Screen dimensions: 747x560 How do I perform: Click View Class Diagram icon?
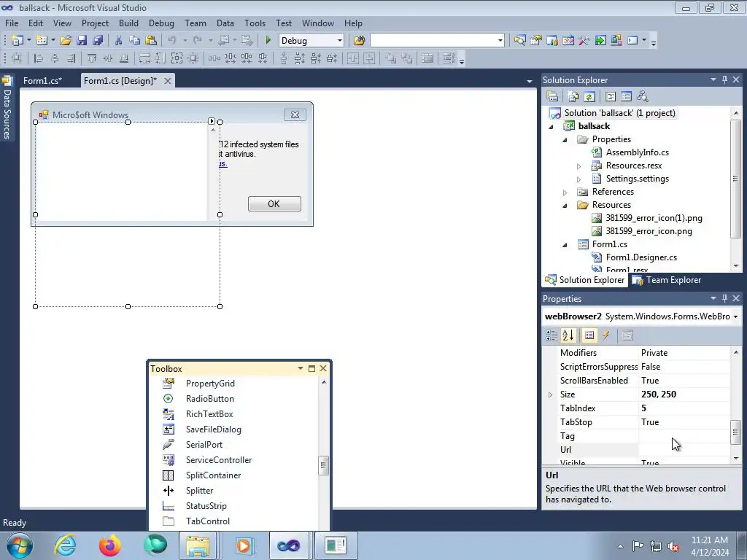[x=643, y=97]
